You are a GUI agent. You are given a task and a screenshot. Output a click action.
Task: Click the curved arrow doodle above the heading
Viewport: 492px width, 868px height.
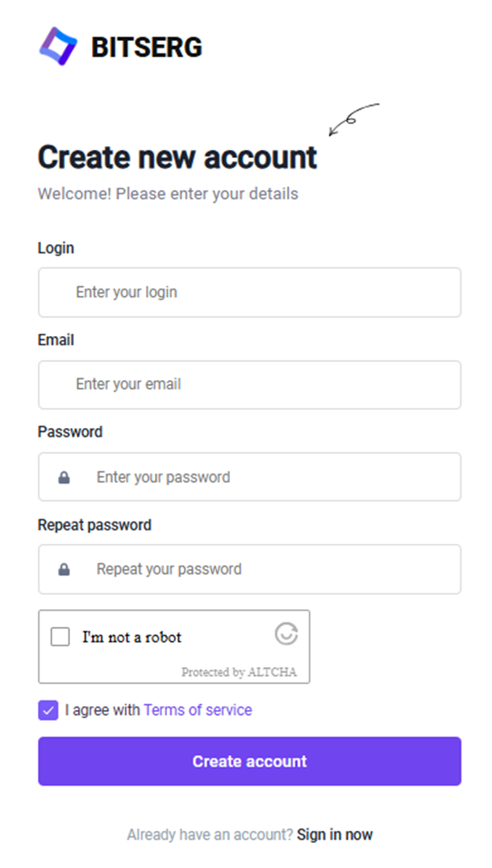pyautogui.click(x=352, y=118)
